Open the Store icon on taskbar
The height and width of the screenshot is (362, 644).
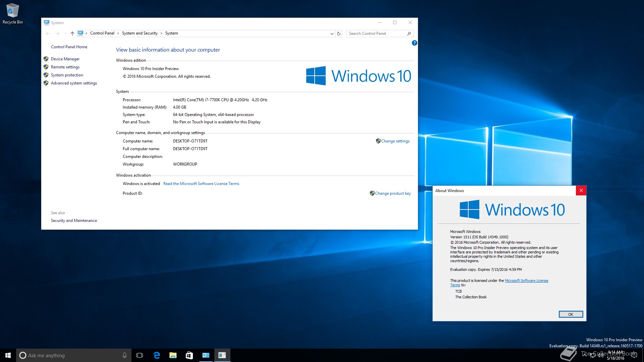coord(189,355)
